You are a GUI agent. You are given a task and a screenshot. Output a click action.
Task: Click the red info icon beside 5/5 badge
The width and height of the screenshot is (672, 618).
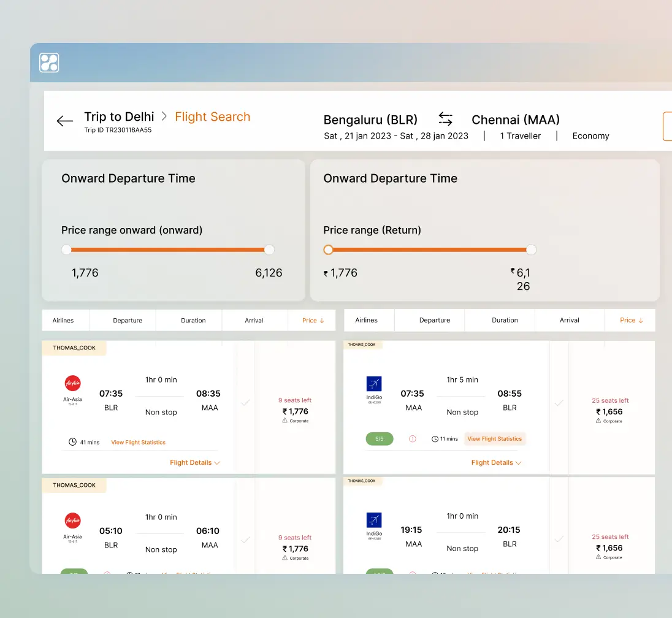[x=413, y=439]
